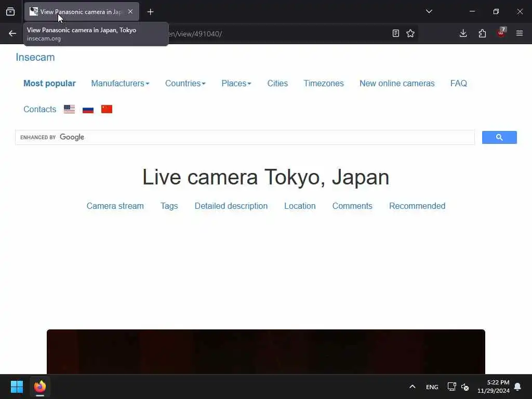Select the Panasonic camera browser tab

pos(82,11)
